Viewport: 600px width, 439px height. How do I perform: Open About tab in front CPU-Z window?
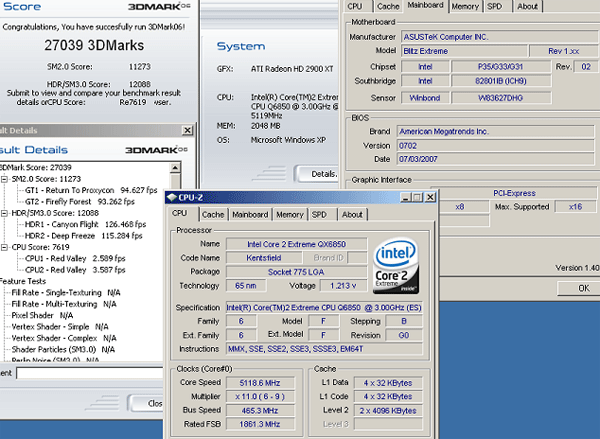(352, 215)
